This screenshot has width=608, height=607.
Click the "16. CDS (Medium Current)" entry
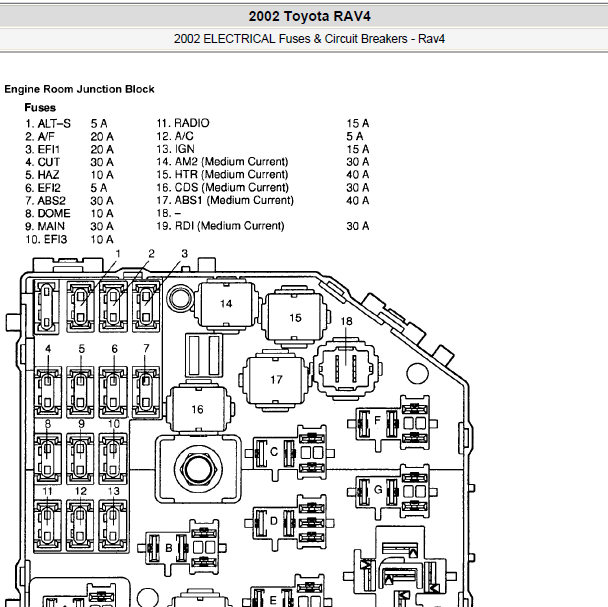tap(223, 187)
